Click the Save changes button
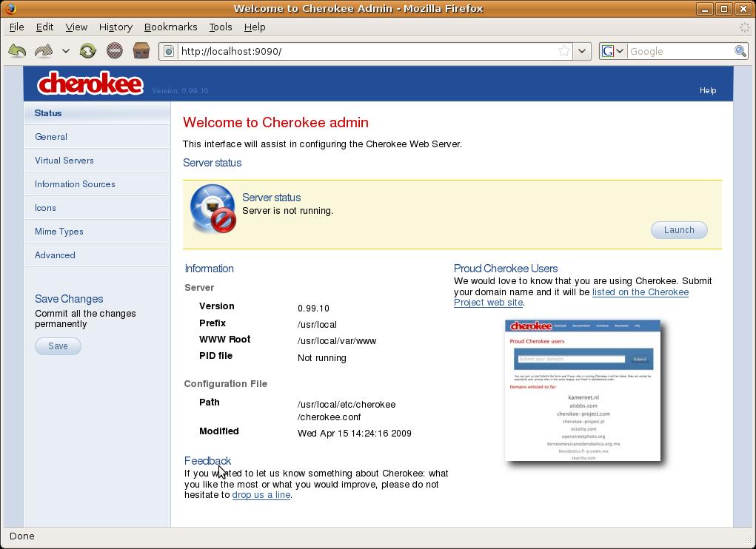The image size is (756, 549). point(58,346)
